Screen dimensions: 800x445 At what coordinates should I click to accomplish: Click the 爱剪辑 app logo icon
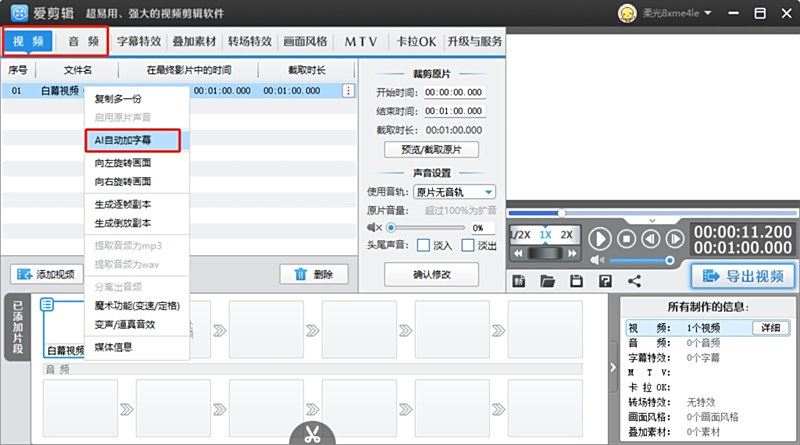[19, 13]
